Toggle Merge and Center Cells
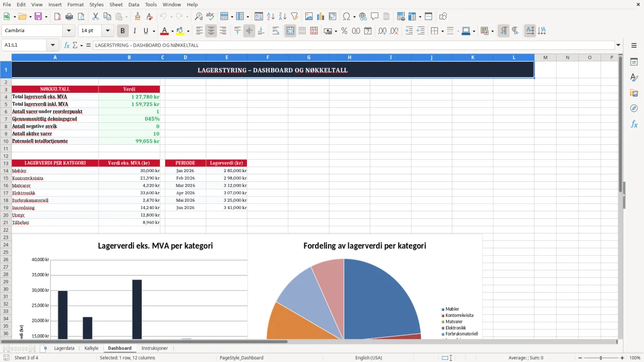 click(290, 31)
